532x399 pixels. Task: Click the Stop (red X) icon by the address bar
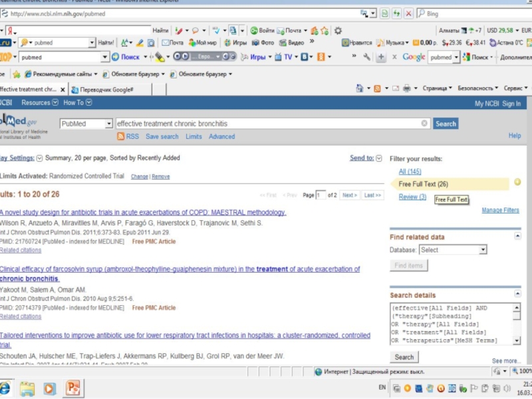click(408, 13)
